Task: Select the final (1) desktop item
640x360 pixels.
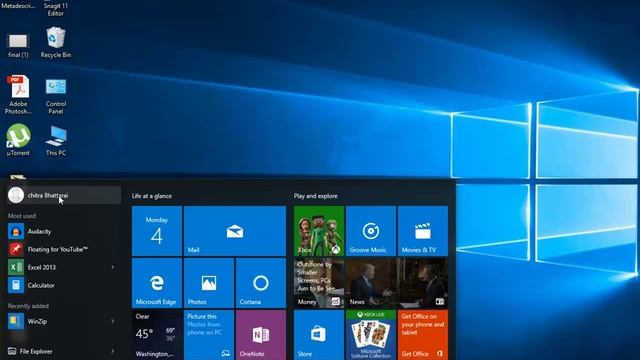Action: point(18,46)
